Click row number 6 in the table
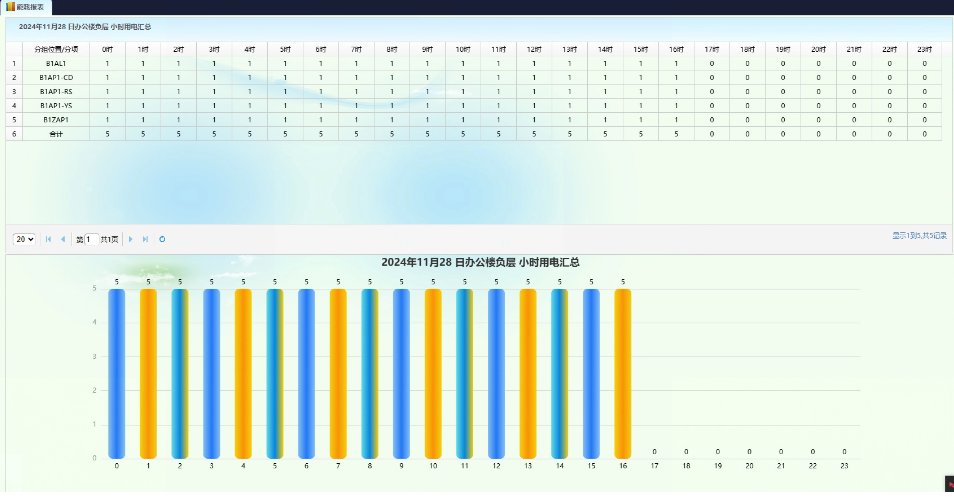Screen dimensions: 954x500 [14, 134]
